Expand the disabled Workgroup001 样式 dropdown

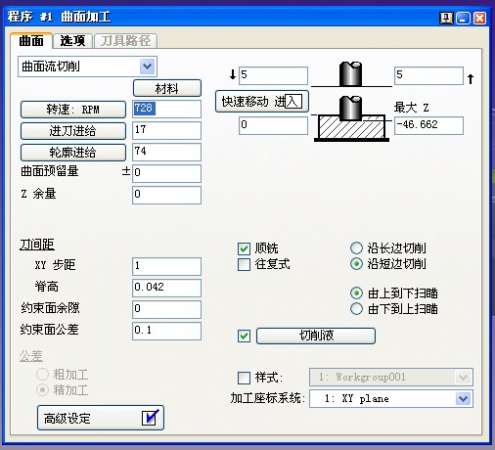click(463, 377)
